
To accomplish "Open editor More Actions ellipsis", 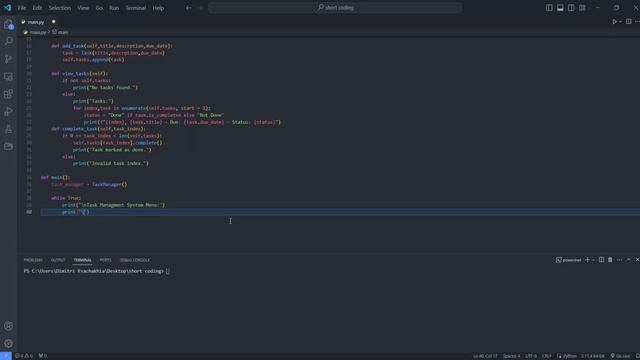I will (637, 22).
